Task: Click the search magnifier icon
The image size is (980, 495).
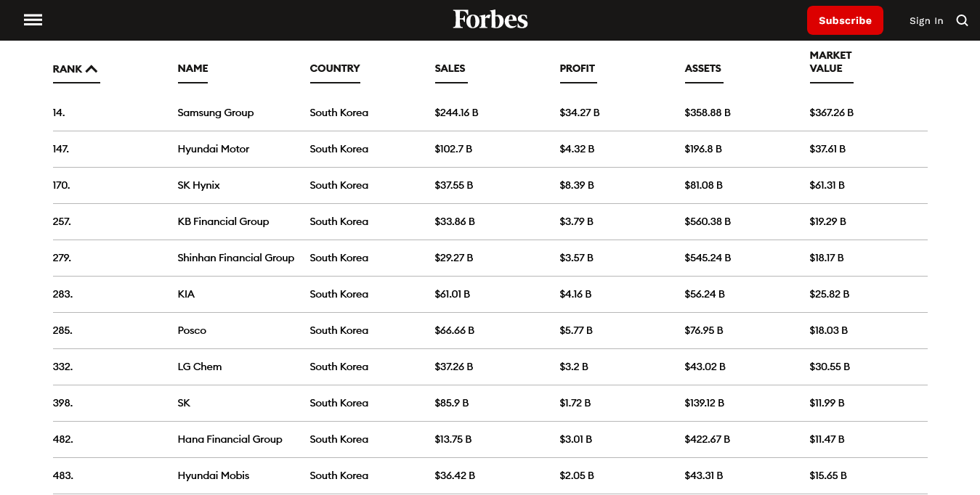Action: pos(962,20)
